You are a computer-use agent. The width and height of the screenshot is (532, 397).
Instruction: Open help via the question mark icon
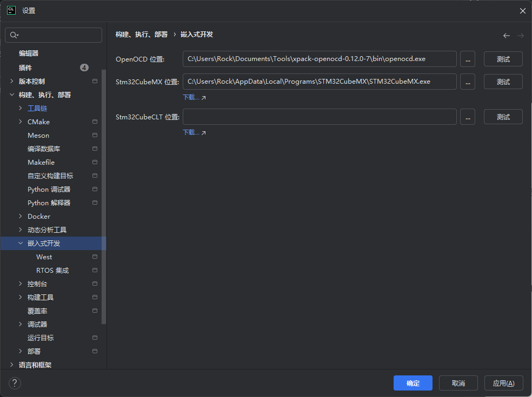pyautogui.click(x=14, y=383)
